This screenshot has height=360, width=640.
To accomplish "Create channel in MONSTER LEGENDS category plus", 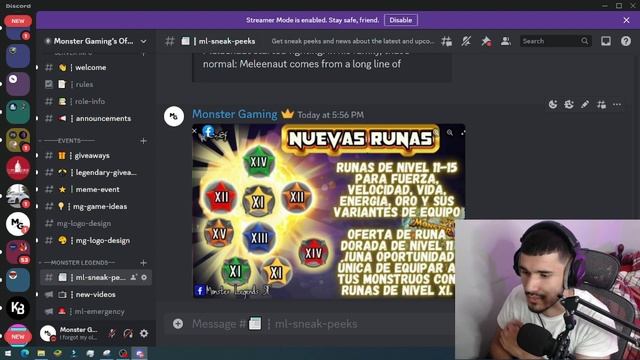I will 143,263.
